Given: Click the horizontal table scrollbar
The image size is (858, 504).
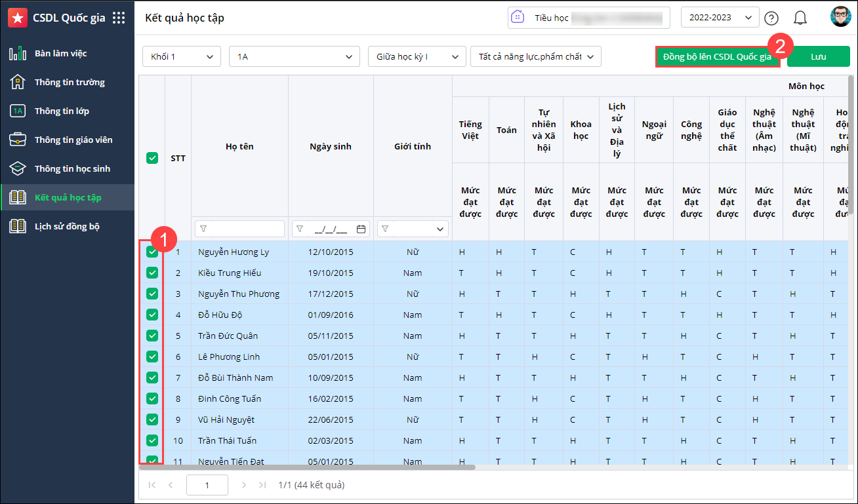Looking at the screenshot, I should click(308, 467).
